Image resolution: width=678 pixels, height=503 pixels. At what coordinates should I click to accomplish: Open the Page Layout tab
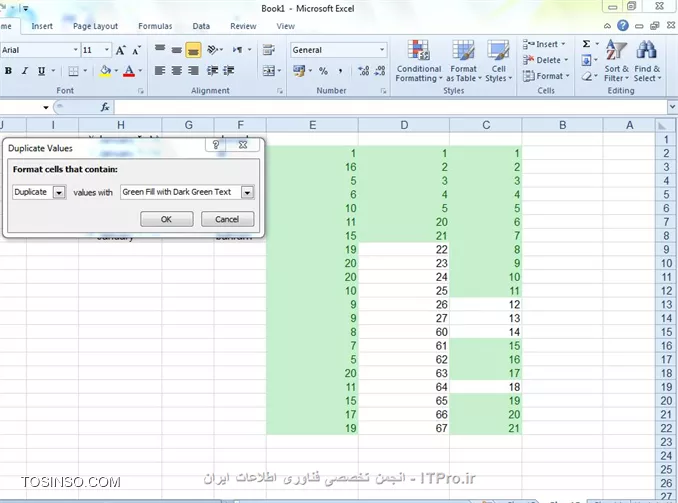coord(96,26)
